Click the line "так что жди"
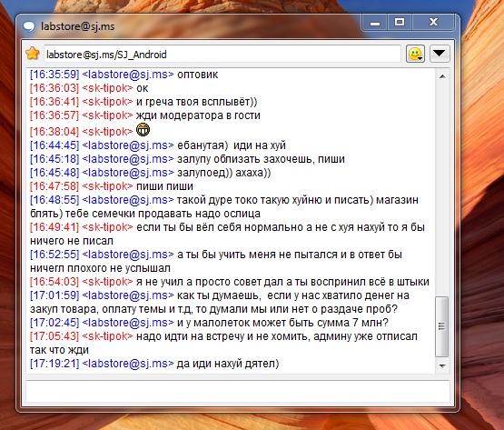 point(59,350)
